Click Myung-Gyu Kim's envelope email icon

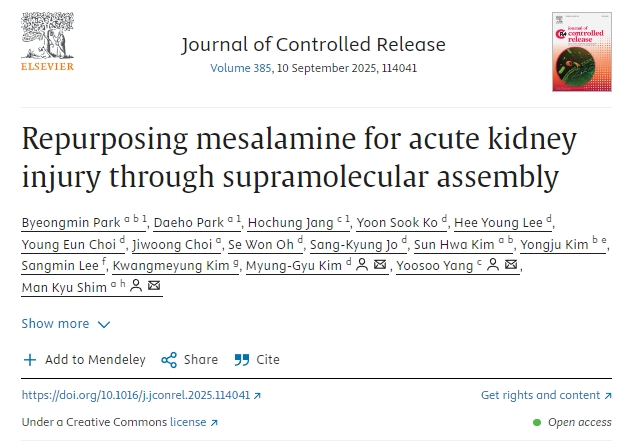tap(379, 265)
